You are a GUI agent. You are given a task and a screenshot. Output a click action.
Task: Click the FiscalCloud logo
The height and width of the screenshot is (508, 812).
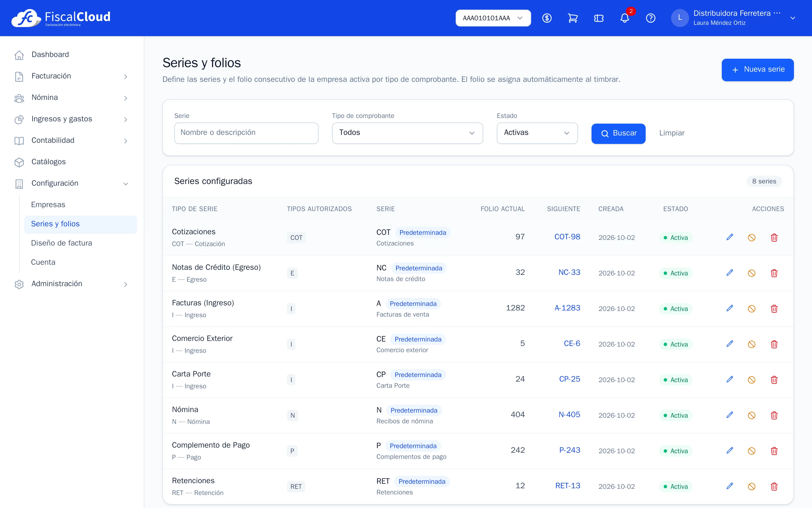pyautogui.click(x=61, y=18)
